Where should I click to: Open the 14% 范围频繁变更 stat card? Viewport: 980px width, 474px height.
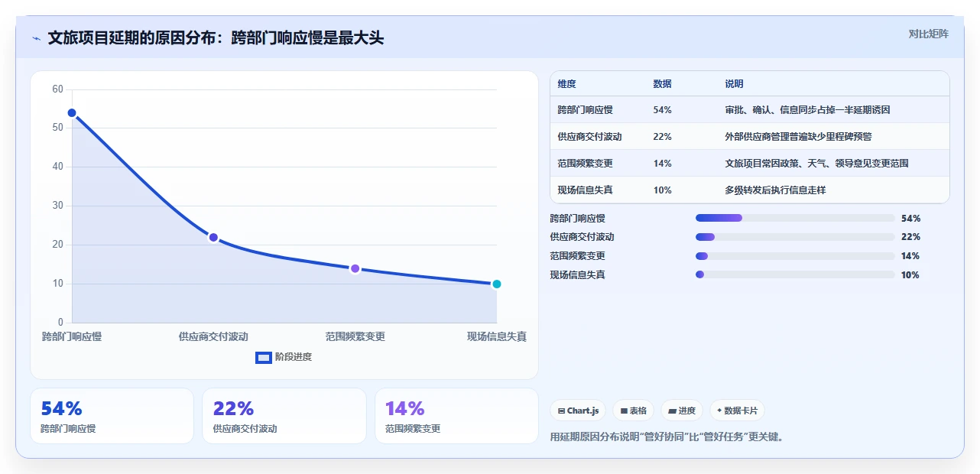click(x=456, y=416)
